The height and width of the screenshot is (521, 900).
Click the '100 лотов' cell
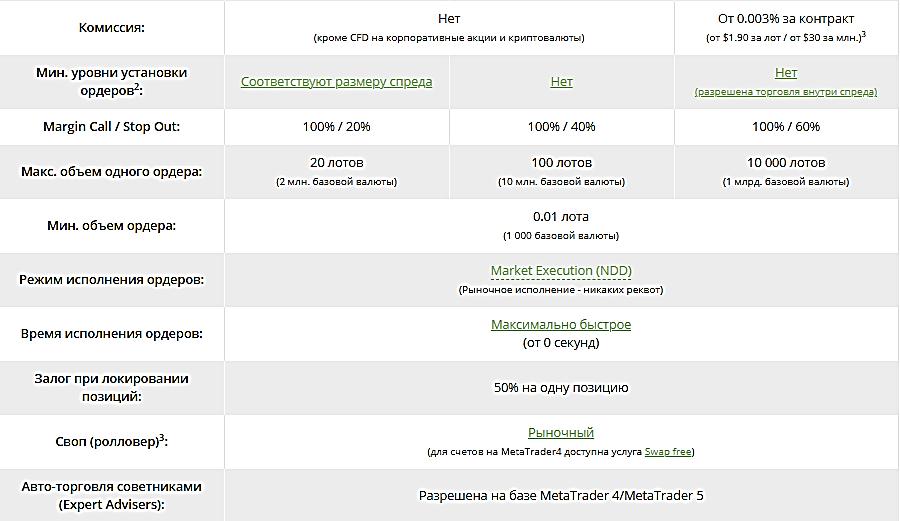561,162
